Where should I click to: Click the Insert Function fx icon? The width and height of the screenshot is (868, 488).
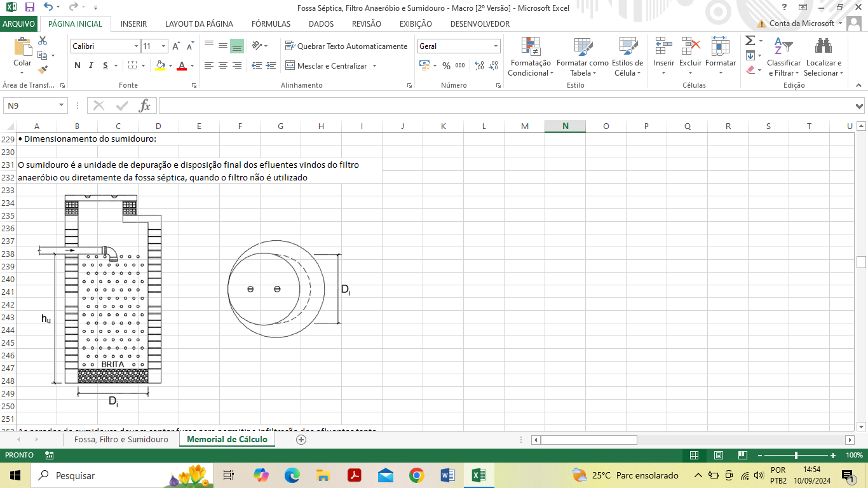click(145, 105)
